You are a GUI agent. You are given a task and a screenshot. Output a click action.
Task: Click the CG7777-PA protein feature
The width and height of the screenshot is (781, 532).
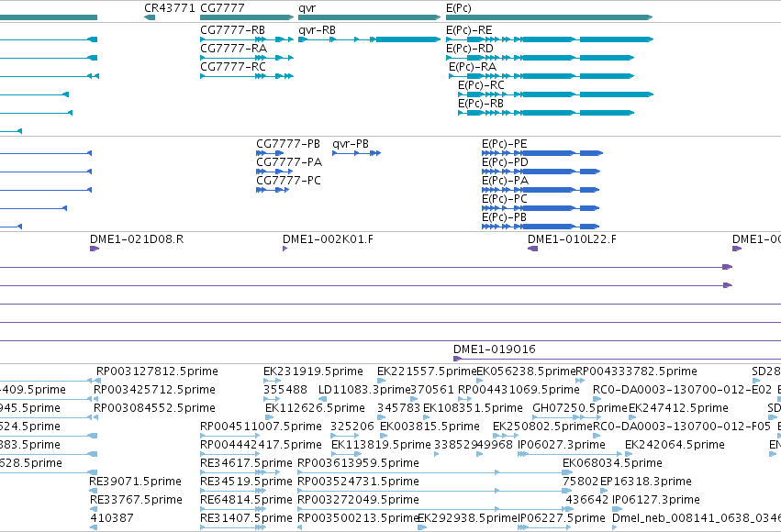pos(274,172)
